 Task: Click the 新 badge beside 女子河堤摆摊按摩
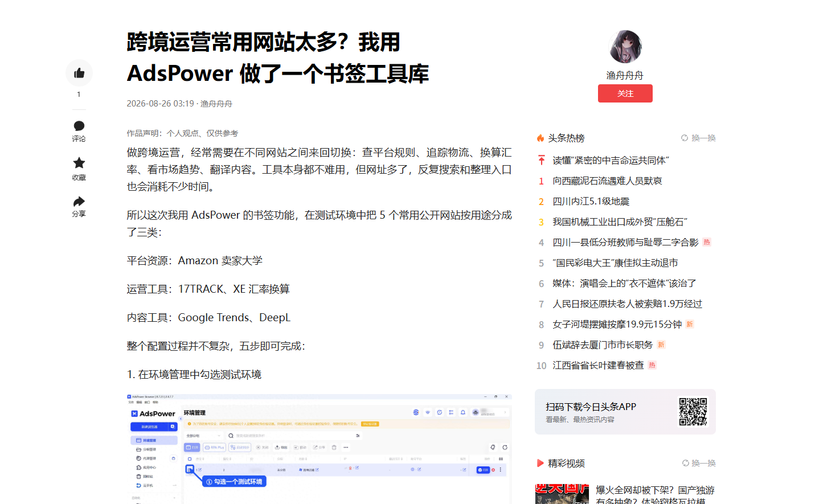[x=690, y=324]
